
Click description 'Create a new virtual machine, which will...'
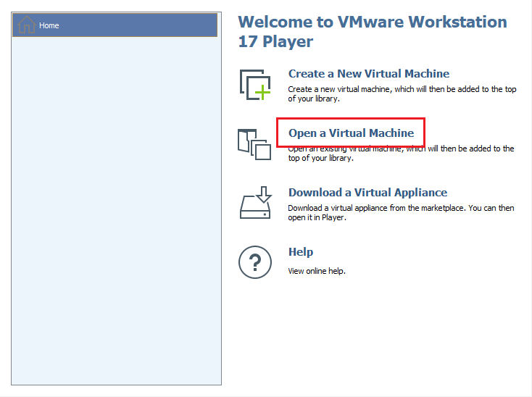402,94
